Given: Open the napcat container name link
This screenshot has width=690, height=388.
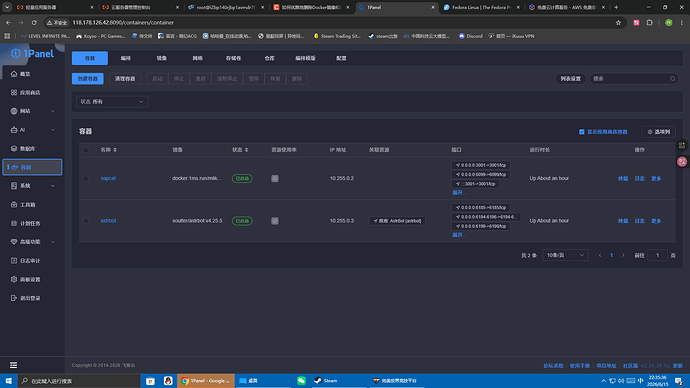Looking at the screenshot, I should point(108,178).
